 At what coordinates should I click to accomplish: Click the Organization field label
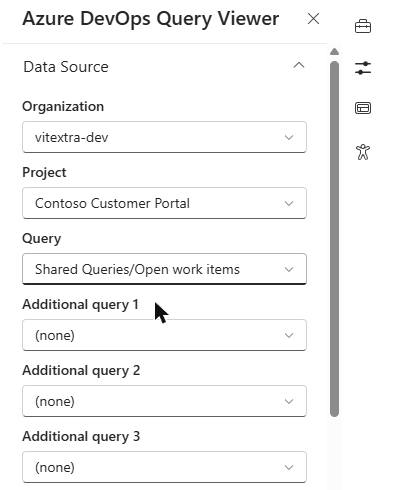click(x=63, y=107)
